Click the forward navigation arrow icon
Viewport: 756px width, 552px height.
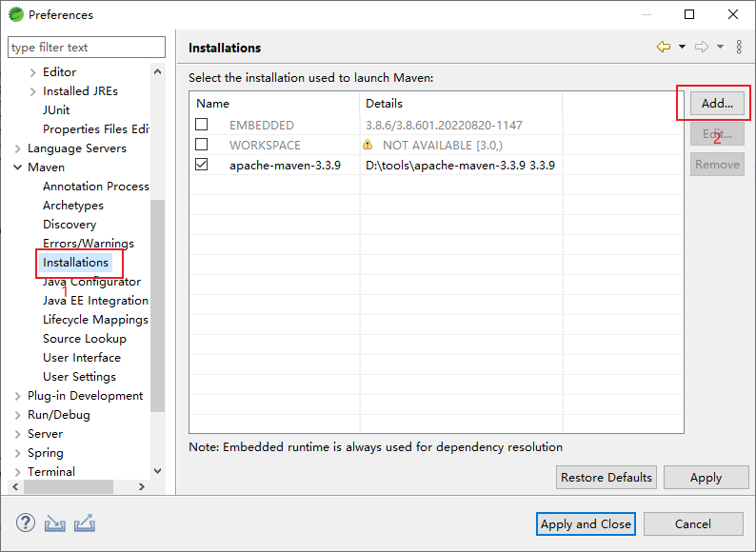pyautogui.click(x=702, y=47)
